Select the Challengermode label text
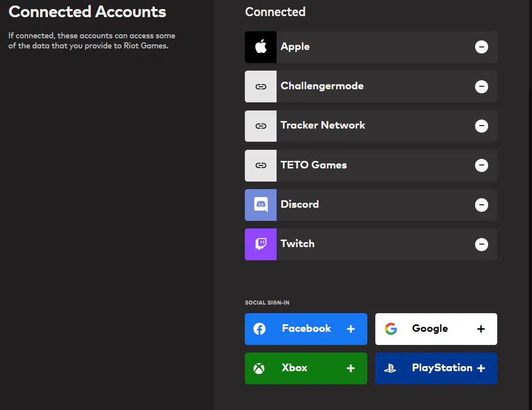532x410 pixels. coord(322,86)
